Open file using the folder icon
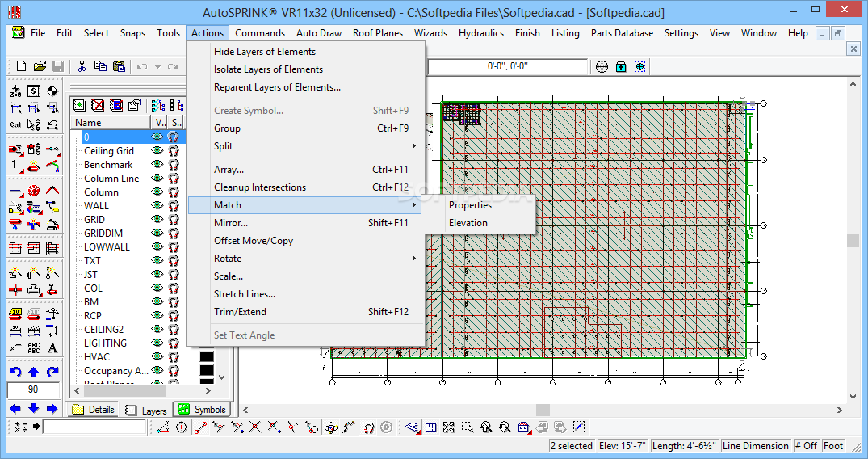This screenshot has width=868, height=459. pyautogui.click(x=40, y=66)
